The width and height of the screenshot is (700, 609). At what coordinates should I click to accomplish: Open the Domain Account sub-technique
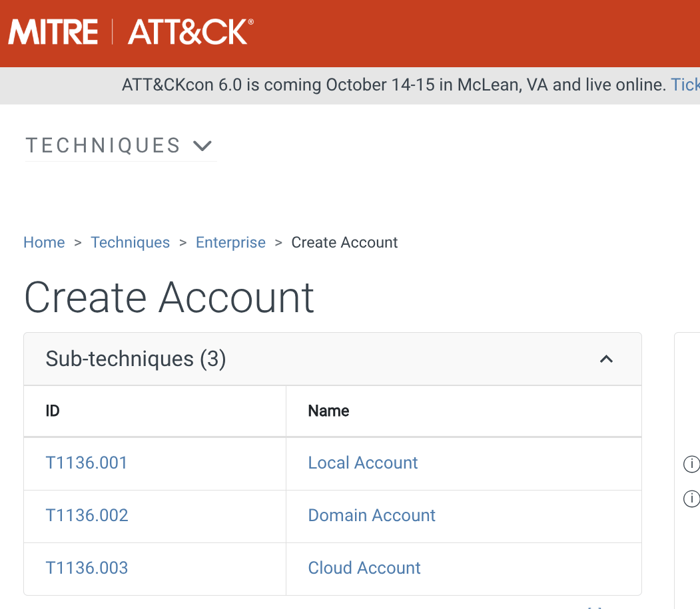click(x=372, y=515)
